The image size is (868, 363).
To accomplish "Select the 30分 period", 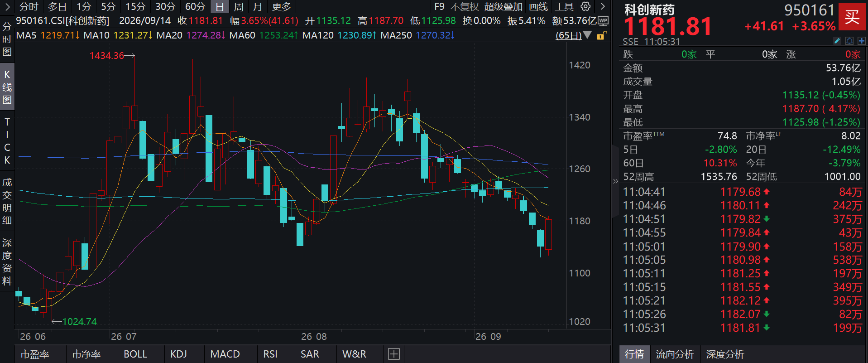I will 165,6.
